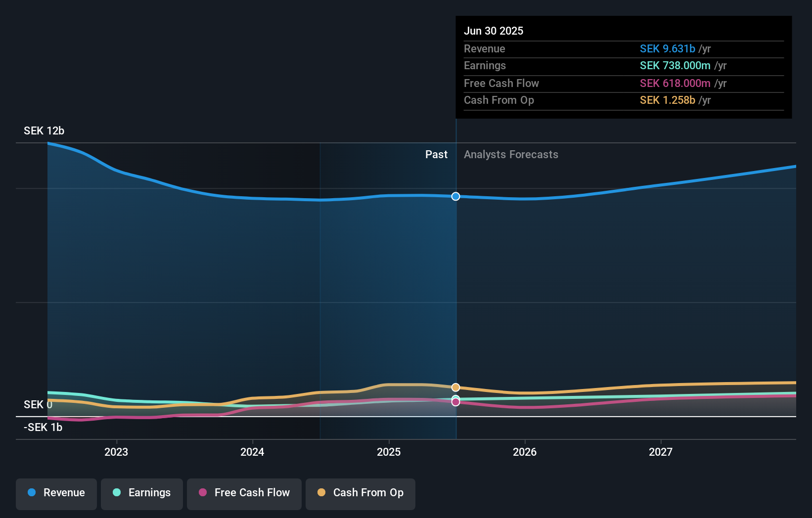812x518 pixels.
Task: Click the blue Revenue legend dot
Action: tap(33, 493)
